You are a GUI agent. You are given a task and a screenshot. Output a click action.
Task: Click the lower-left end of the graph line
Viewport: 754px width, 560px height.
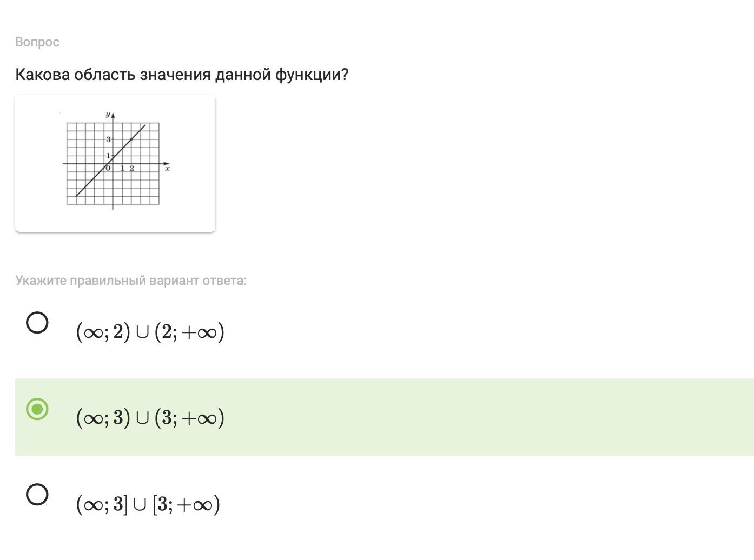tap(77, 195)
